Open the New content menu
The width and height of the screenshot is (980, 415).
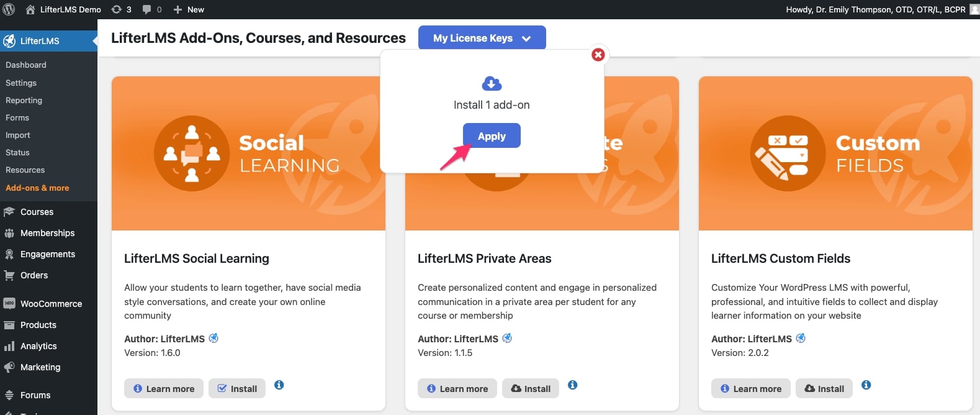(189, 9)
